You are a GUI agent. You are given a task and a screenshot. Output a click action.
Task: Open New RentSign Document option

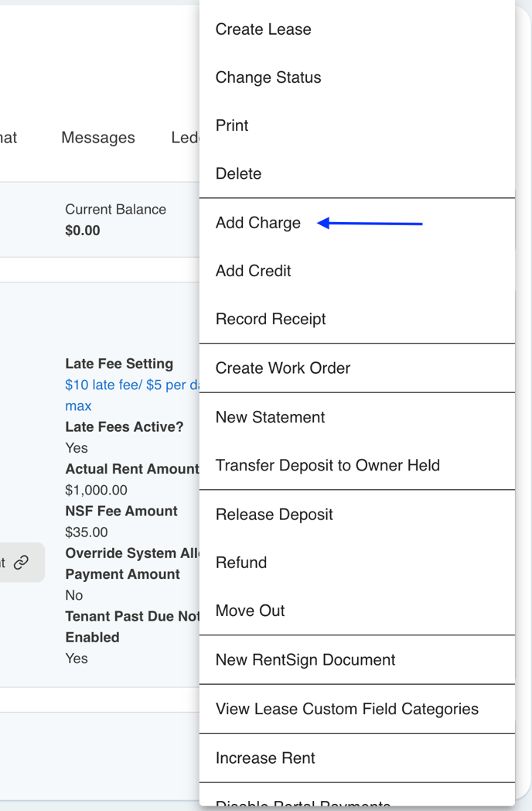click(x=305, y=660)
